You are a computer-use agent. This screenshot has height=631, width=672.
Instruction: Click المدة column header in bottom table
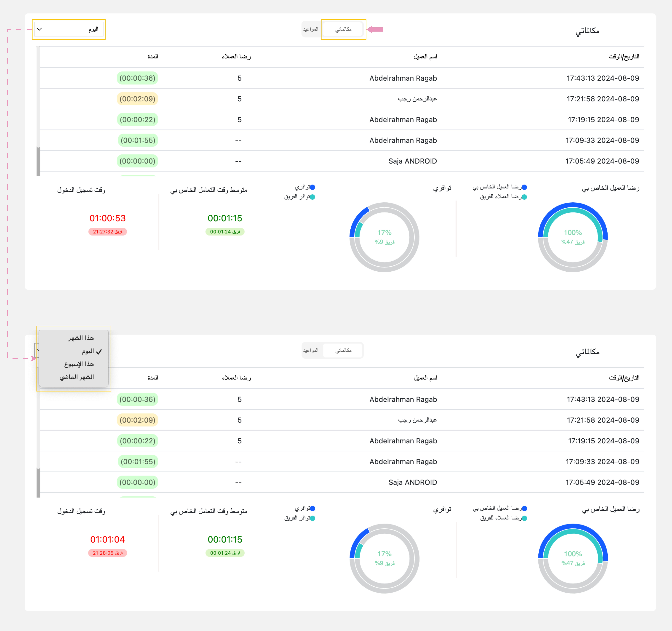153,378
